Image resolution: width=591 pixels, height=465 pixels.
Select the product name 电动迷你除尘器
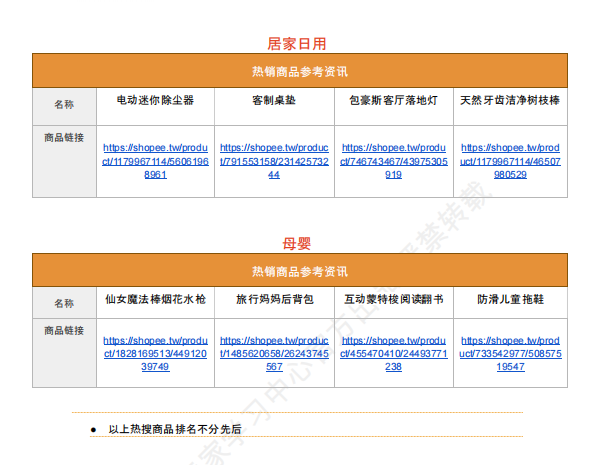[x=155, y=100]
